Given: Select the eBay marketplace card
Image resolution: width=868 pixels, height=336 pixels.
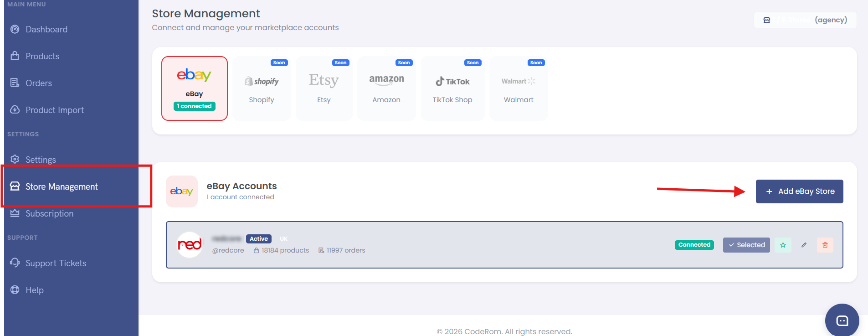Looking at the screenshot, I should click(x=195, y=88).
